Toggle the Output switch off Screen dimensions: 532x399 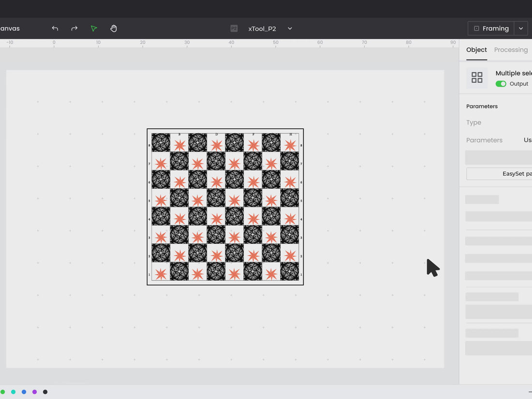(501, 84)
